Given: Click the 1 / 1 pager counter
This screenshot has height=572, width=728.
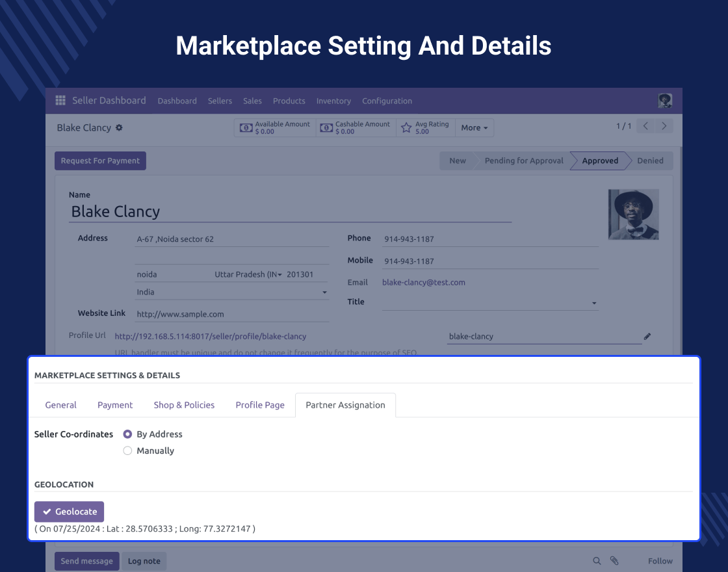Looking at the screenshot, I should [623, 126].
